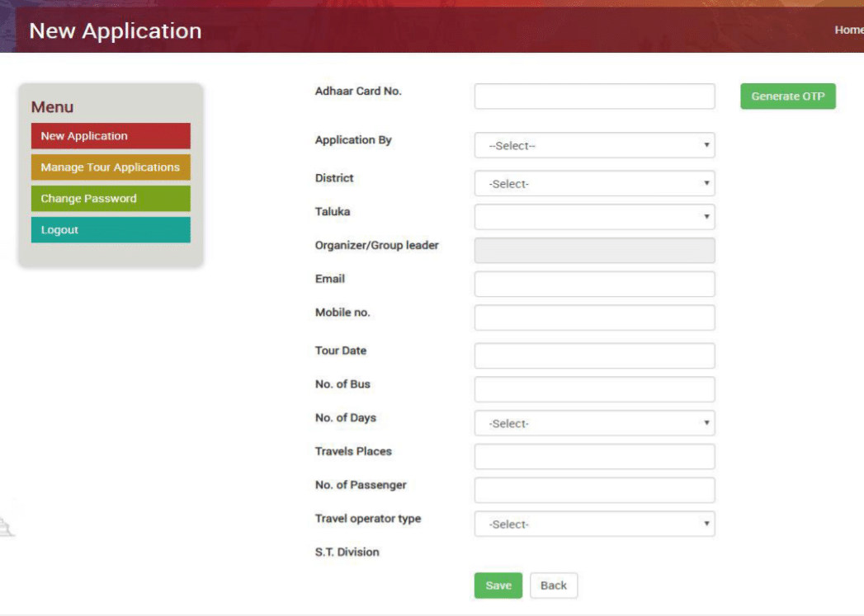Click the "S.T. Division" label text
This screenshot has height=616, width=864.
pyautogui.click(x=347, y=553)
